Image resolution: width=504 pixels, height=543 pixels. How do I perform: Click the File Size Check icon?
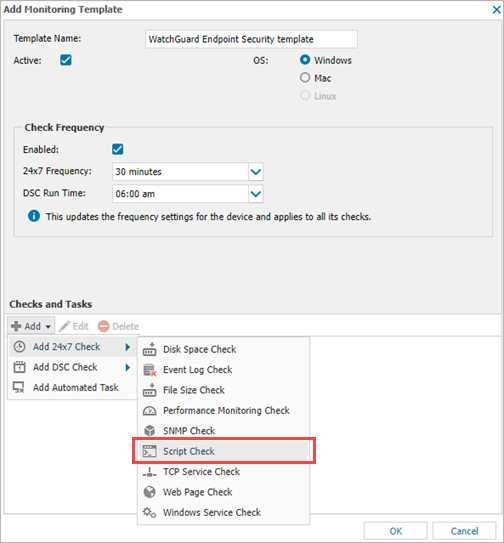pos(149,390)
